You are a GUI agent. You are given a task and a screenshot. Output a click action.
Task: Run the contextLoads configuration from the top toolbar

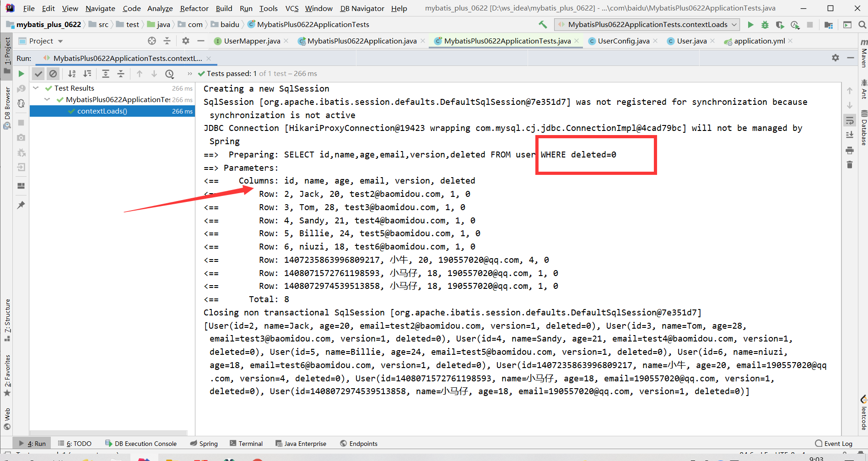pos(750,25)
